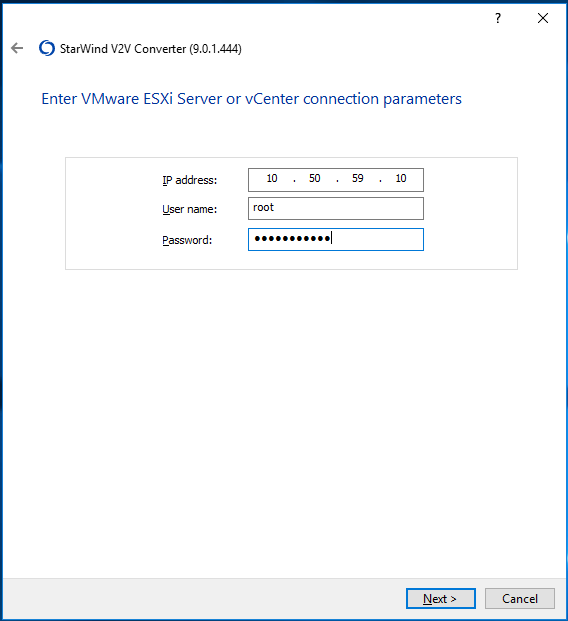Click the 'Enter VMware ESXi Server' heading

pyautogui.click(x=252, y=99)
